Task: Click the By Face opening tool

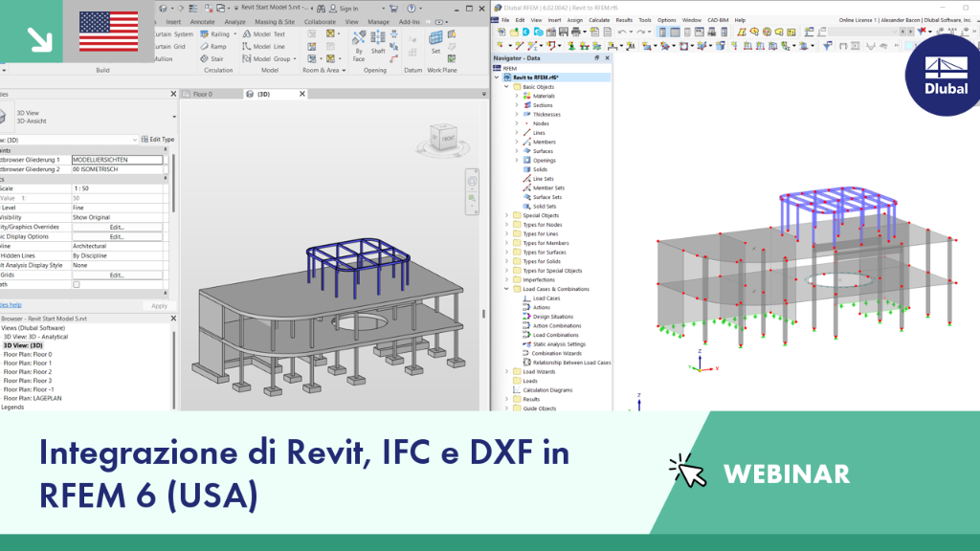Action: [x=359, y=46]
